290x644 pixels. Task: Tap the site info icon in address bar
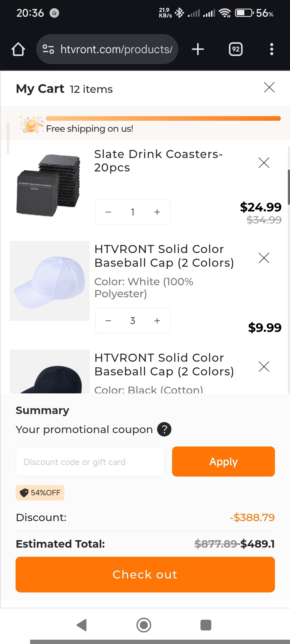pyautogui.click(x=49, y=49)
